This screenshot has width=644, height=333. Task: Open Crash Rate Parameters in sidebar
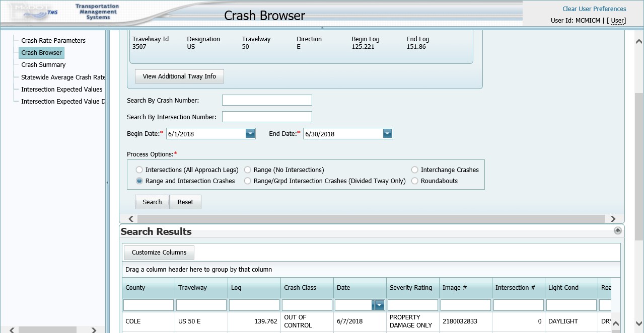(x=53, y=40)
